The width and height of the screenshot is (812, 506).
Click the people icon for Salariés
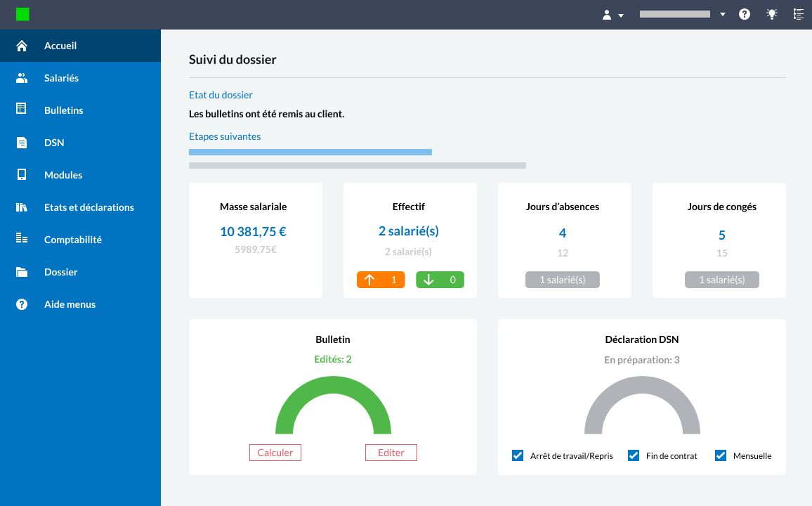22,78
